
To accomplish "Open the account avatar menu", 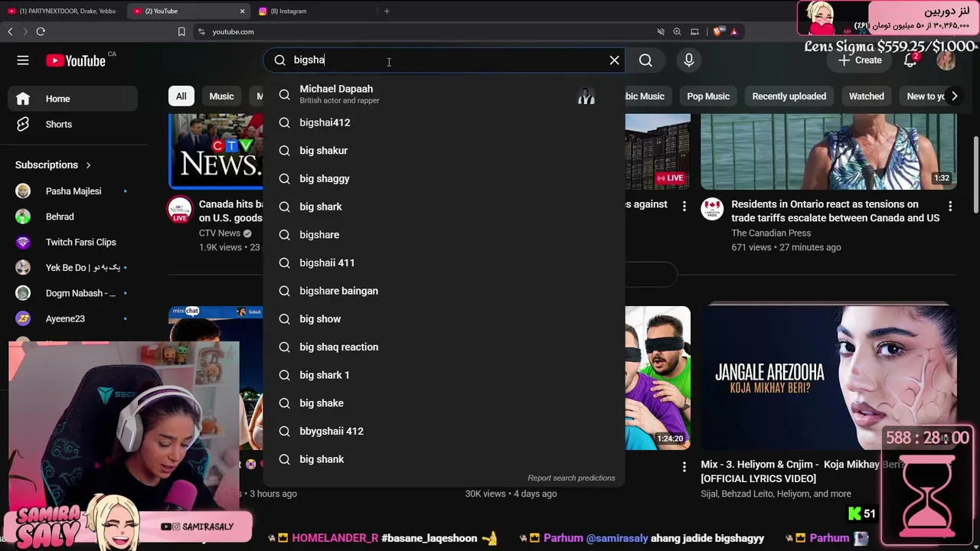I will 946,60.
